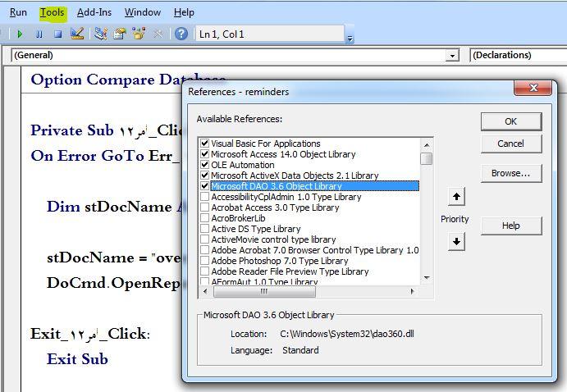The height and width of the screenshot is (392, 567).
Task: Click horizontal scroll right arrow
Action: pyautogui.click(x=412, y=292)
